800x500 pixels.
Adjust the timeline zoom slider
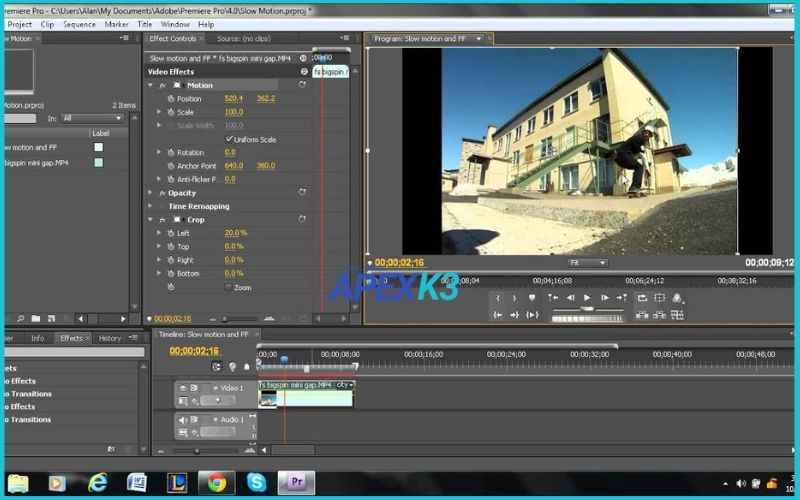coord(196,451)
